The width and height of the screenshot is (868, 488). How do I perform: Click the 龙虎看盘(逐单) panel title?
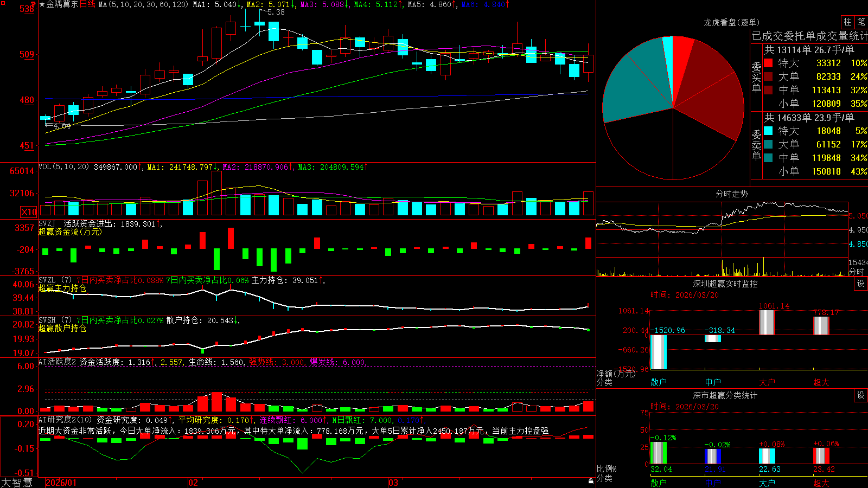[x=732, y=22]
